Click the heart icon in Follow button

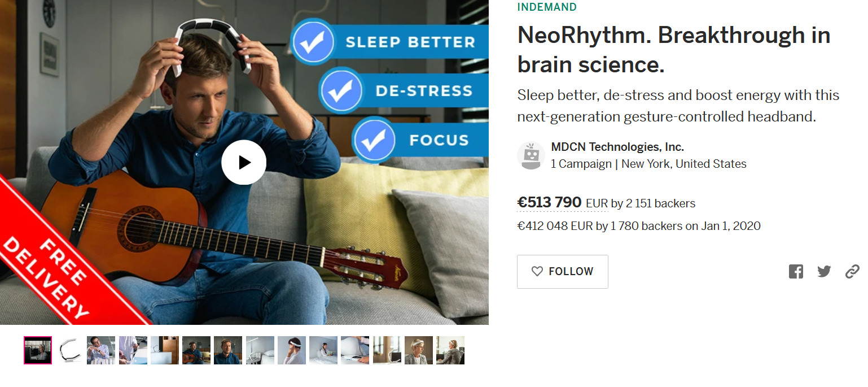(x=537, y=272)
